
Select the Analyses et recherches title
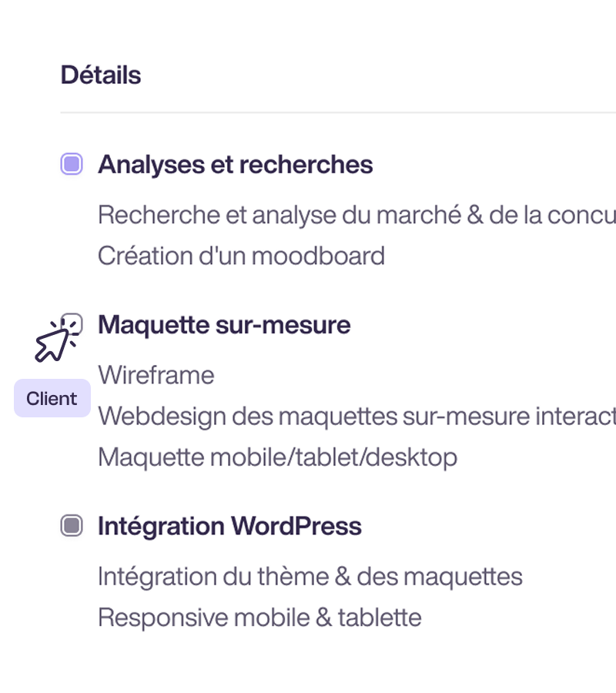point(236,165)
